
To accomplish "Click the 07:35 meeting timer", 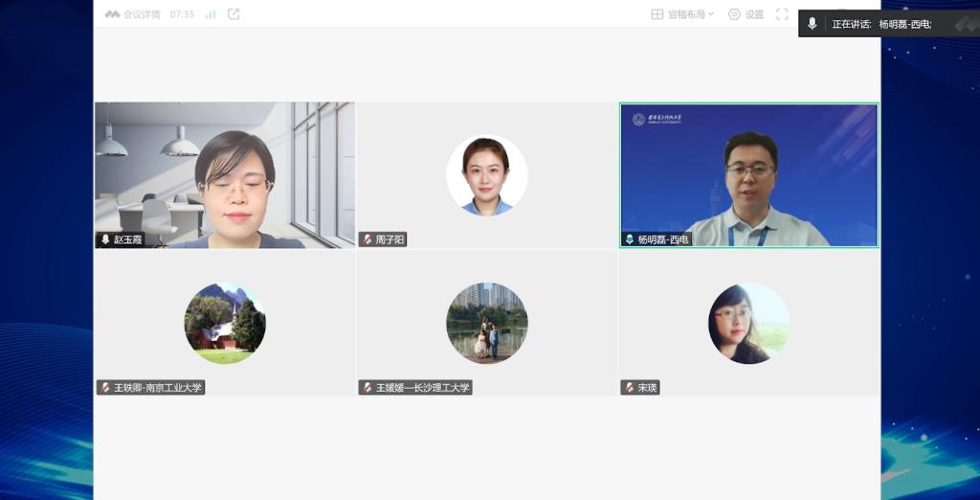I will [182, 14].
